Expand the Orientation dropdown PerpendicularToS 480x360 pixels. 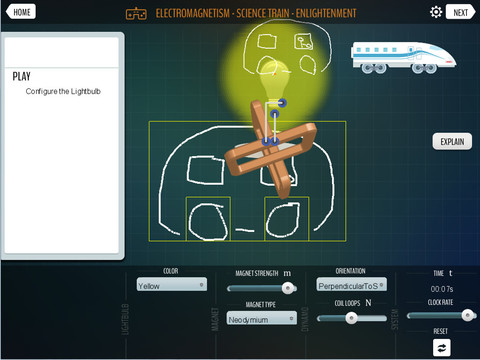tap(351, 285)
